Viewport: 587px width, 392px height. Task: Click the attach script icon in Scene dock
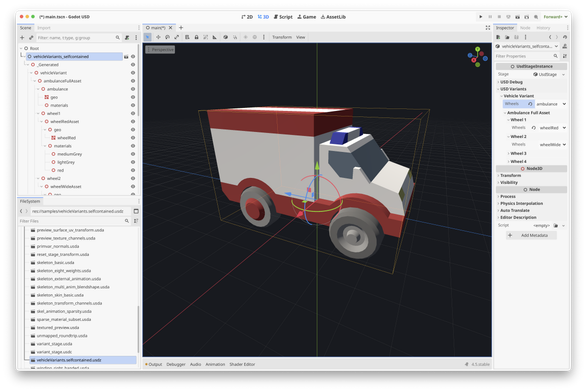(127, 37)
